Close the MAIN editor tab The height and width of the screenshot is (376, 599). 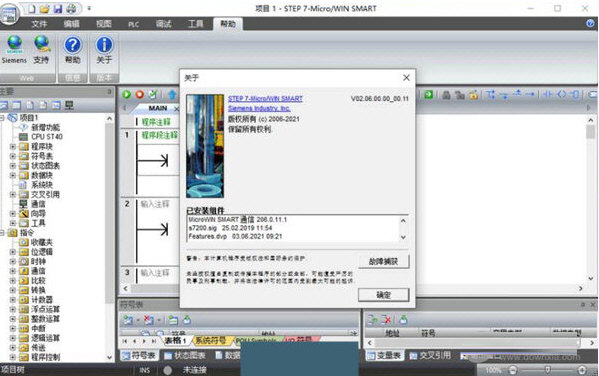click(x=176, y=109)
